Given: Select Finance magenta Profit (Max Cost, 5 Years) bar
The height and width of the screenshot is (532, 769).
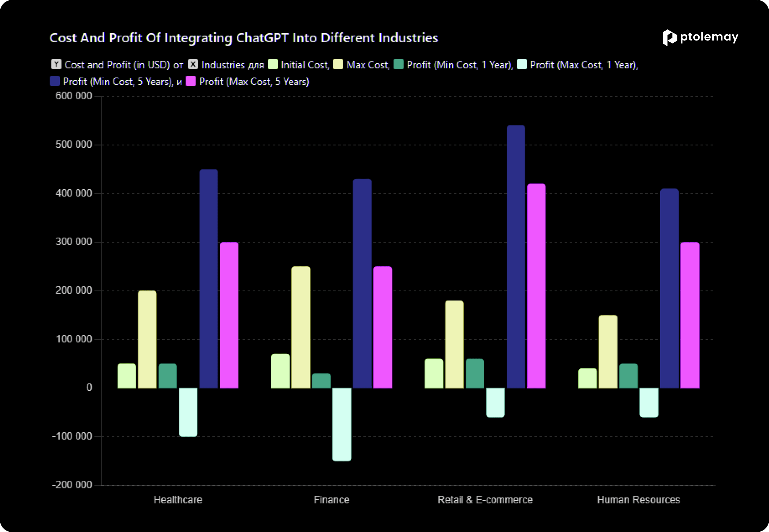Looking at the screenshot, I should point(383,327).
